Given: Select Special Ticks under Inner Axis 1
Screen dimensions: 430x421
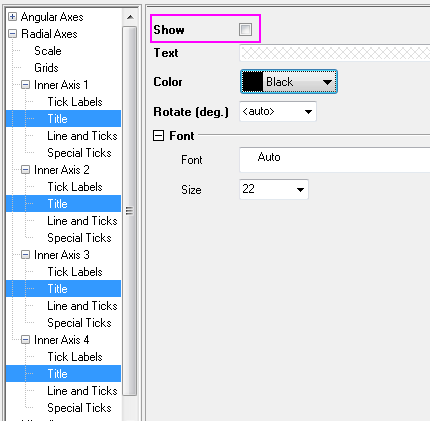Looking at the screenshot, I should [79, 153].
